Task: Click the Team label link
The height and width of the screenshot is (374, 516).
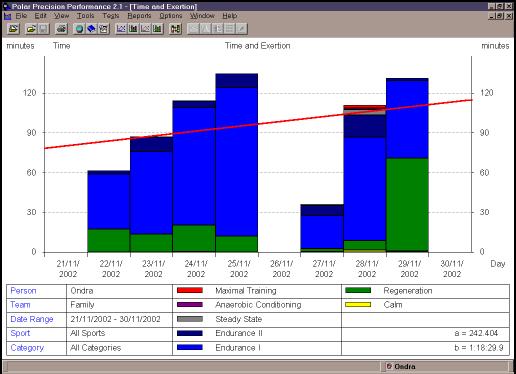Action: click(20, 305)
